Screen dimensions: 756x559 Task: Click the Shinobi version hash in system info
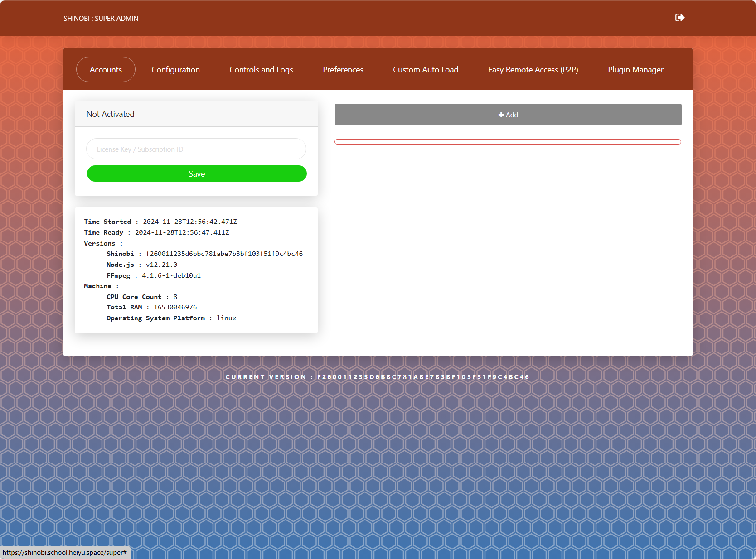(x=224, y=254)
